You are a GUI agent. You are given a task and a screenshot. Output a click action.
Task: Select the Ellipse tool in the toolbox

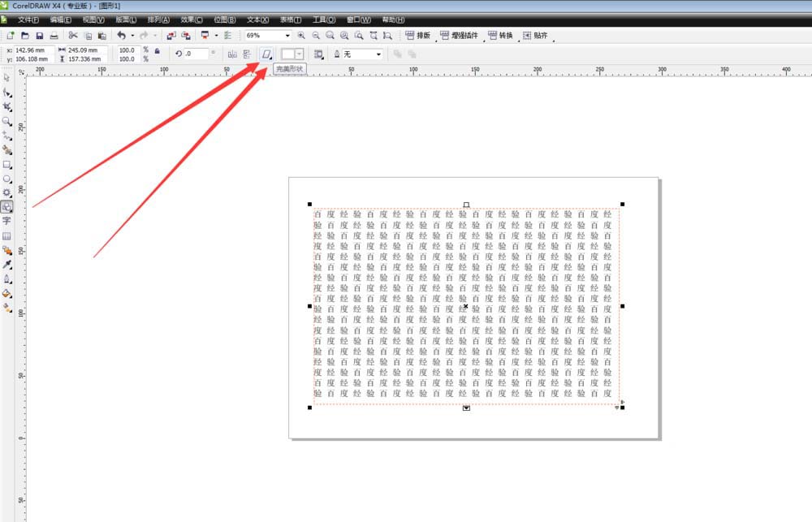[6, 179]
